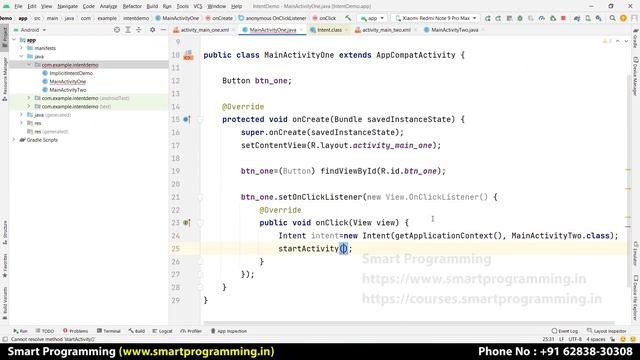
Task: Open the Problems tool window
Action: 76,331
